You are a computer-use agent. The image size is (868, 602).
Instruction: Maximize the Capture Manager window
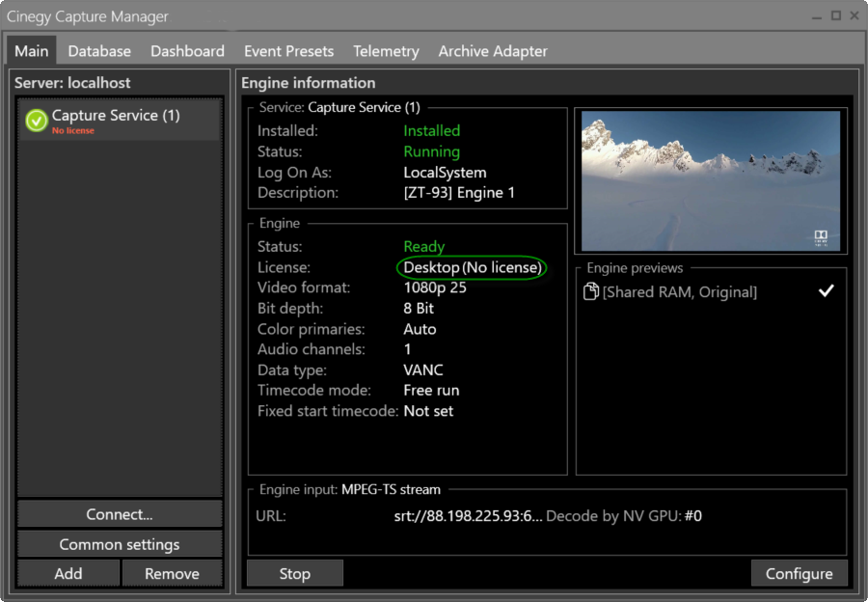click(x=835, y=15)
